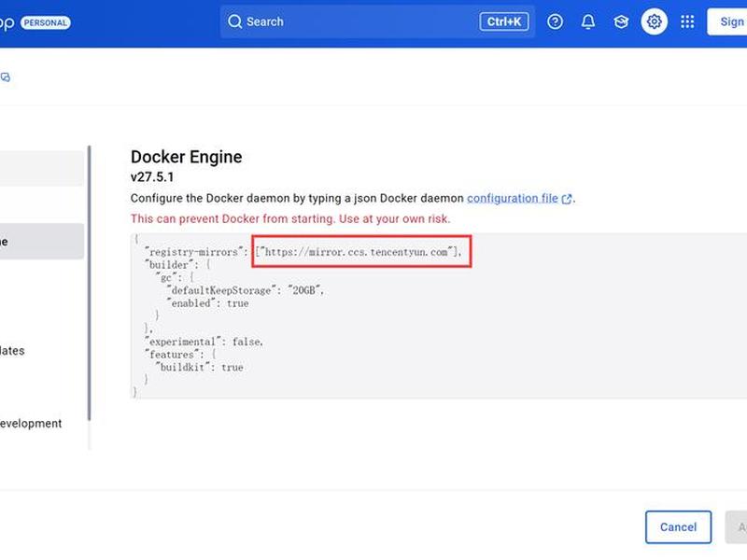747x560 pixels.
Task: Click the Ctrl+K shortcut badge
Action: click(x=504, y=21)
